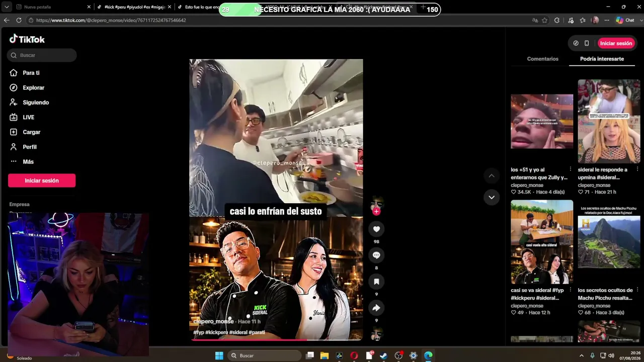Switch to the Comentarios tab

point(542,59)
